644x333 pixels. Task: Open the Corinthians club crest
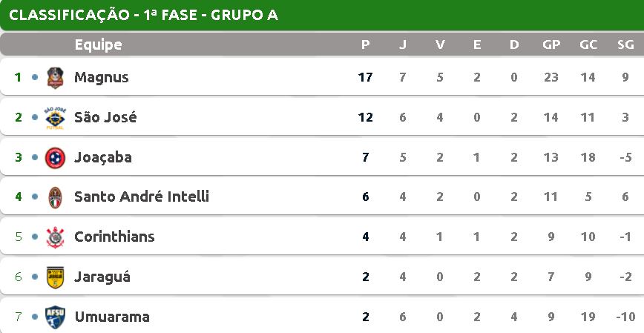[55, 237]
